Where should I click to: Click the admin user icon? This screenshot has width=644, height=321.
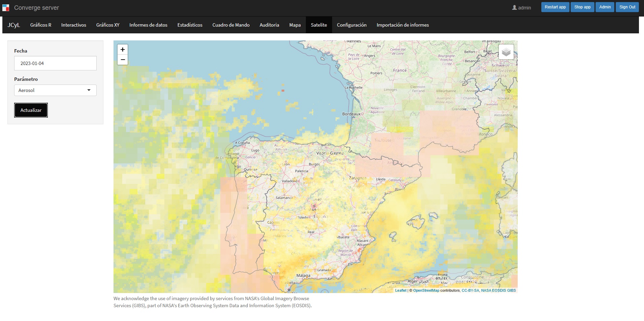click(x=514, y=7)
